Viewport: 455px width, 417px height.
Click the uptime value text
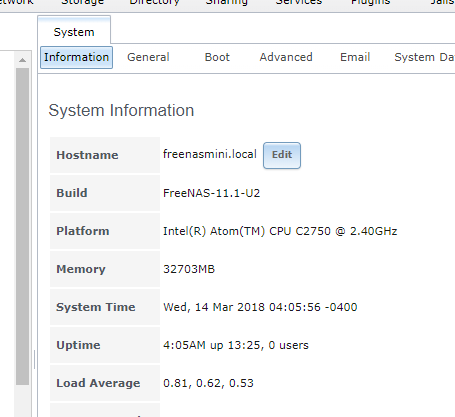point(236,345)
